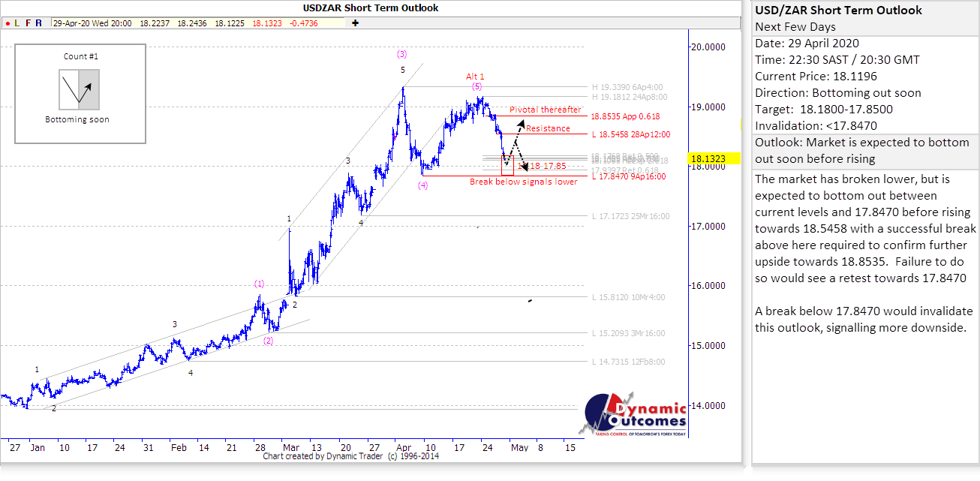Click level label L 17.1723 25Mr16:00

tap(630, 216)
